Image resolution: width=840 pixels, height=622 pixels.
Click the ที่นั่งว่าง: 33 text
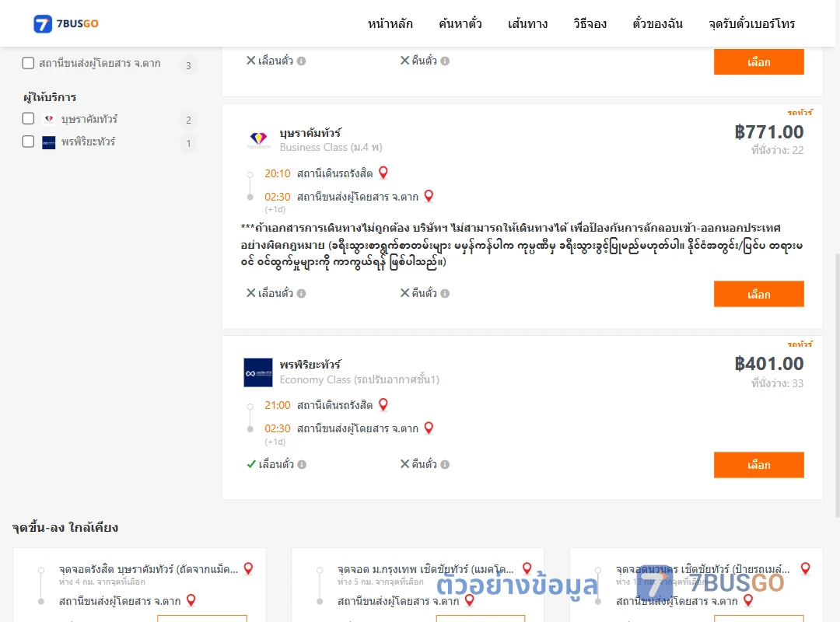point(777,383)
